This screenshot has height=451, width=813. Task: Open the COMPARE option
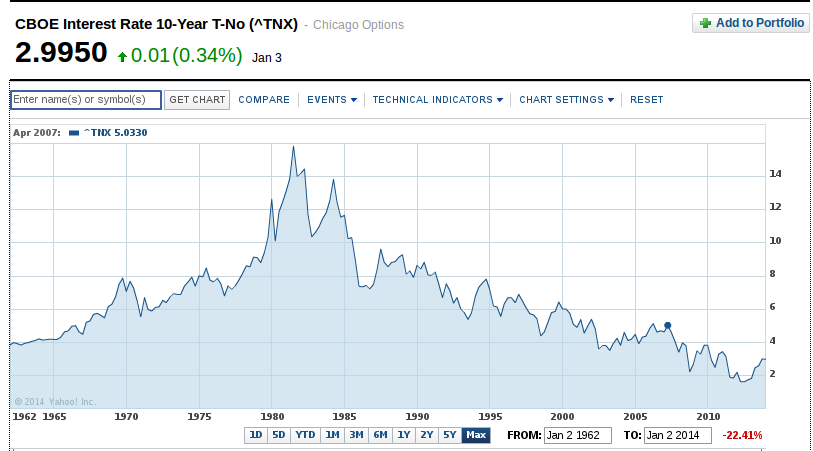pyautogui.click(x=264, y=100)
